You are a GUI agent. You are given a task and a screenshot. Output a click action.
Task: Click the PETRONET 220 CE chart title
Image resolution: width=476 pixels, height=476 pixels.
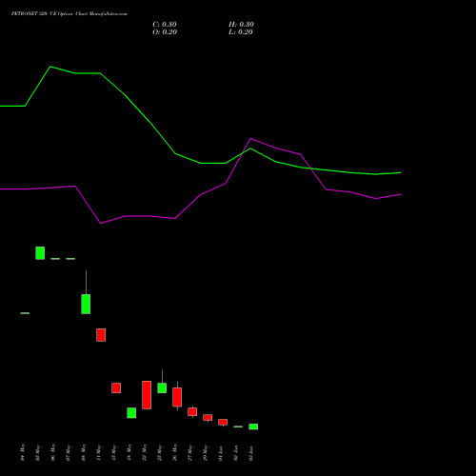[69, 14]
